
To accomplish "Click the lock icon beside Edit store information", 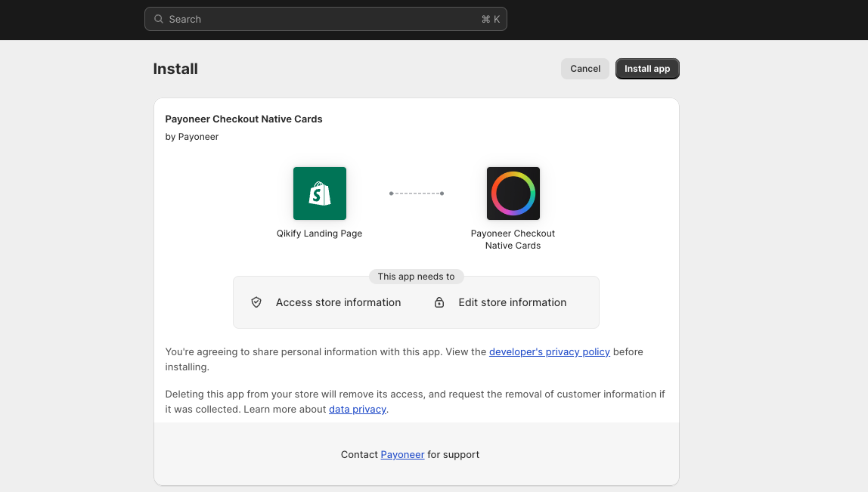I will 439,302.
